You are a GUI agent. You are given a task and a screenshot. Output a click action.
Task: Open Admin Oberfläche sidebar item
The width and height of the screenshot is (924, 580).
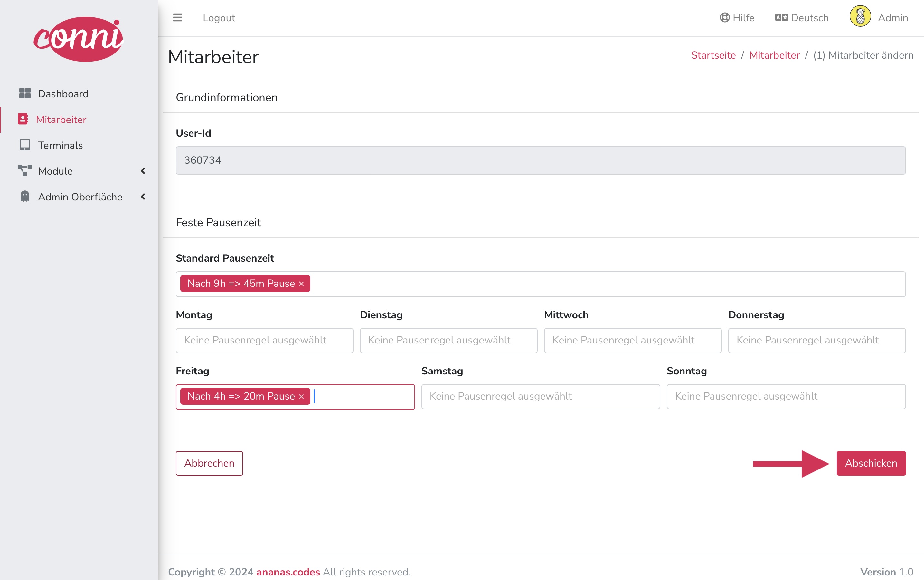coord(79,197)
